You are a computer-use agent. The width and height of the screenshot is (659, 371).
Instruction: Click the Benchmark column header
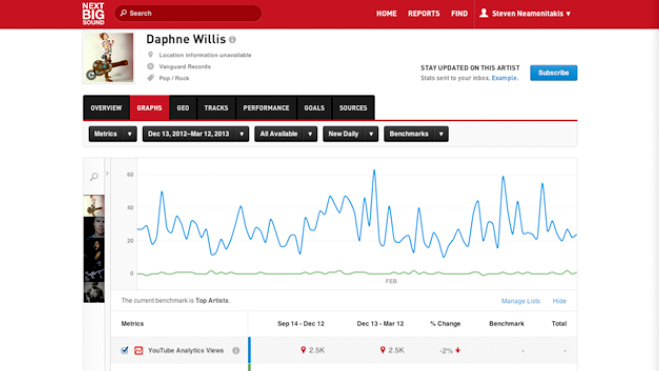[506, 324]
